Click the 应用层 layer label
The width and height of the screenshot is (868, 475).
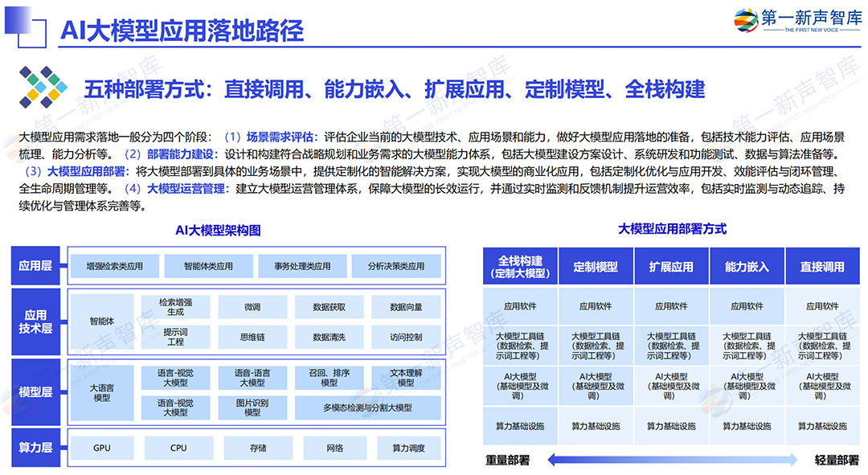pos(35,266)
